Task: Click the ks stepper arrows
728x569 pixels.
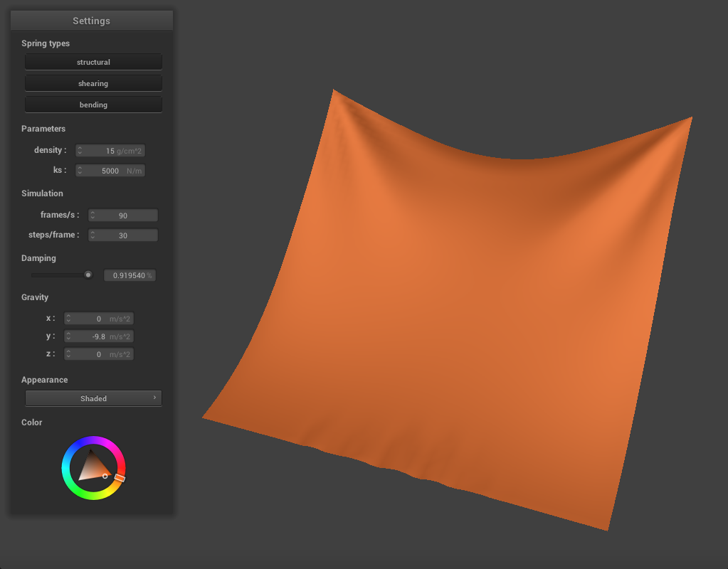Action: pyautogui.click(x=80, y=171)
